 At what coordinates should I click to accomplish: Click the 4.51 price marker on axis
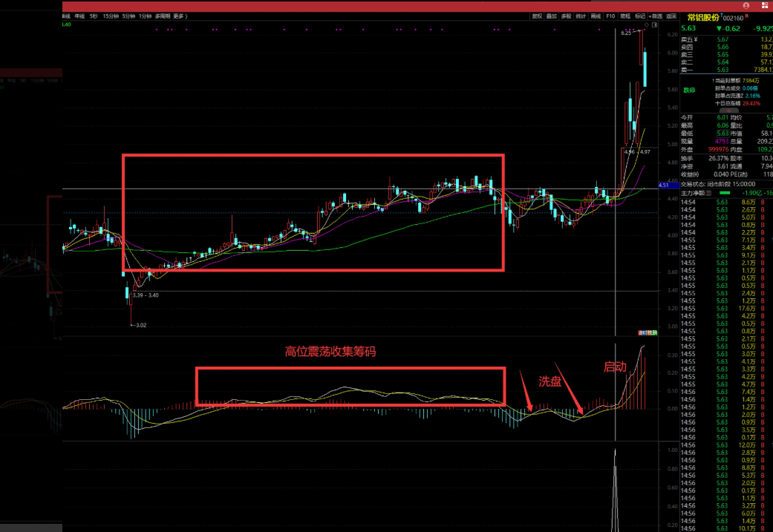tap(665, 185)
